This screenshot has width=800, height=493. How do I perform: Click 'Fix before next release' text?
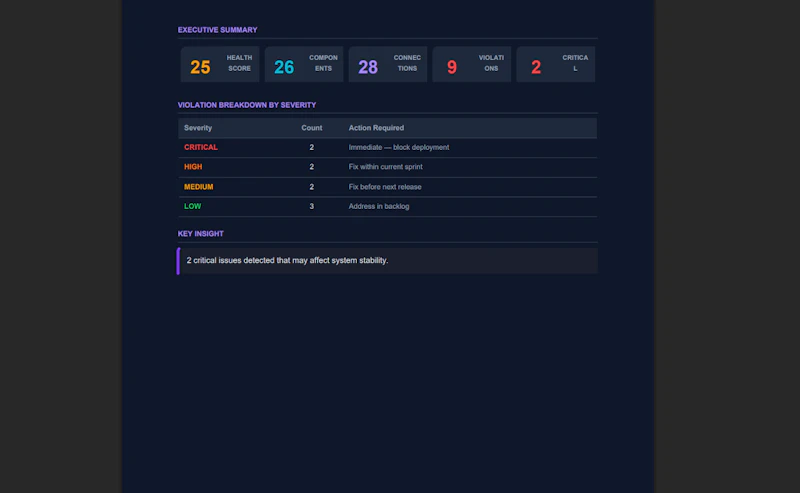[385, 187]
